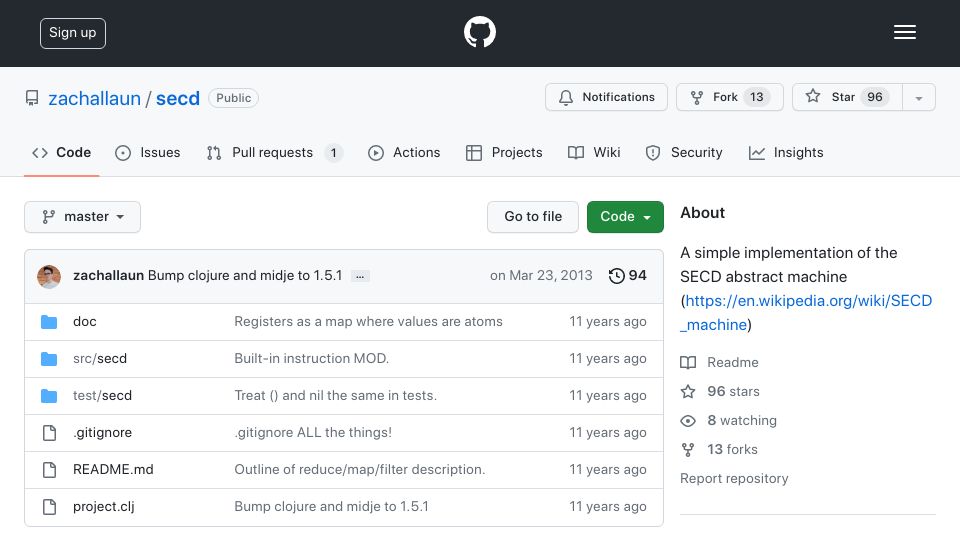Open the hamburger navigation menu

pos(904,32)
